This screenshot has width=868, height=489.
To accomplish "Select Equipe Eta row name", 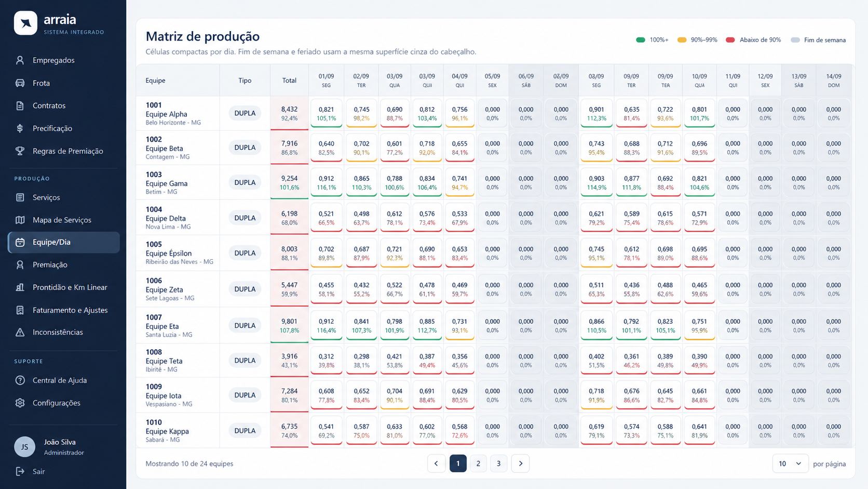I will point(162,327).
